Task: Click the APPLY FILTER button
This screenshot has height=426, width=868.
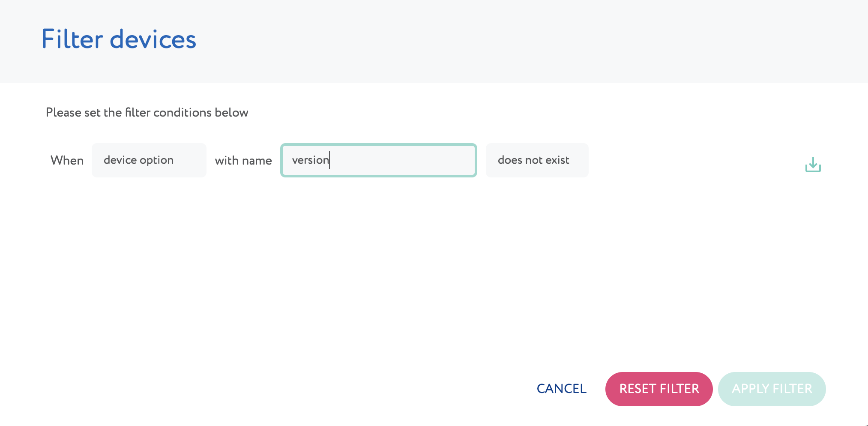Action: click(772, 389)
